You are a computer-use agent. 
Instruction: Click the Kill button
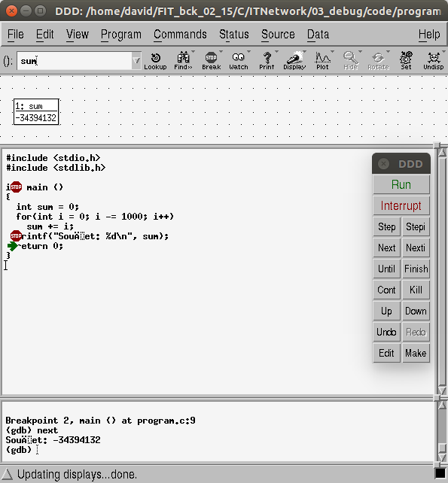point(416,290)
